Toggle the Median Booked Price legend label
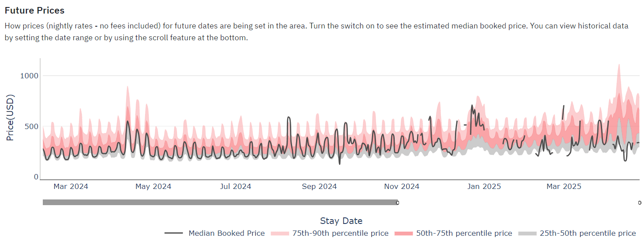 pos(226,233)
